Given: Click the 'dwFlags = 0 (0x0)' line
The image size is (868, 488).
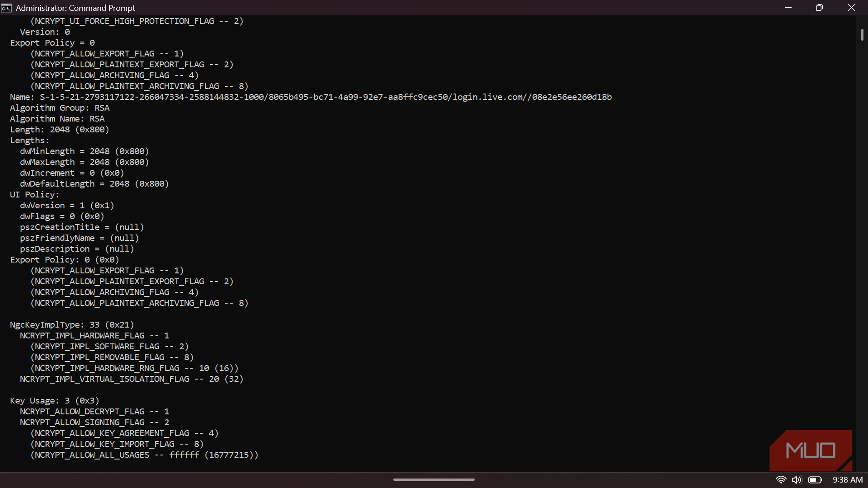Looking at the screenshot, I should 62,216.
